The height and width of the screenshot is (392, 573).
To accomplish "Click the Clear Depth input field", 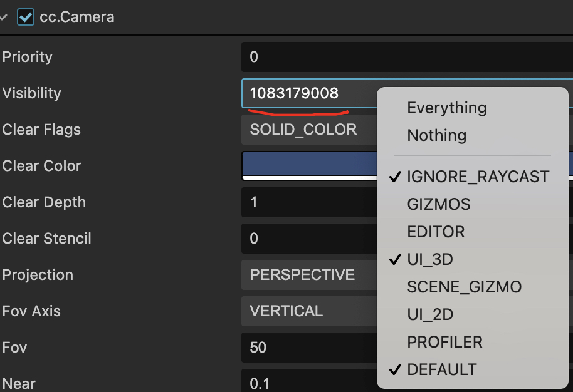I will pos(307,202).
